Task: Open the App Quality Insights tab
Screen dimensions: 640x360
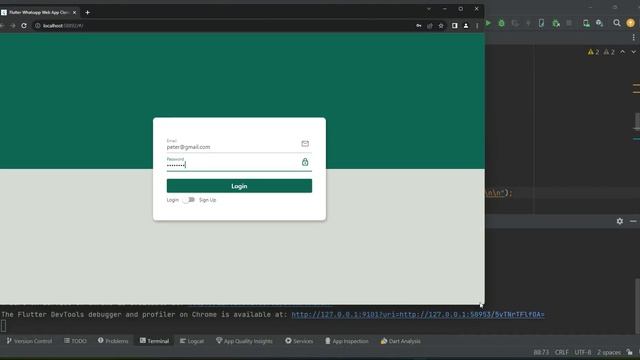Action: [244, 341]
